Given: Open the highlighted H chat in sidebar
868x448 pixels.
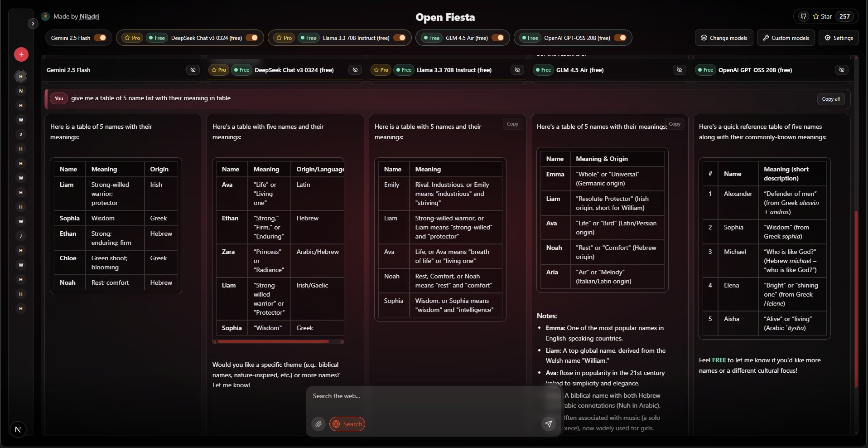Looking at the screenshot, I should [21, 76].
